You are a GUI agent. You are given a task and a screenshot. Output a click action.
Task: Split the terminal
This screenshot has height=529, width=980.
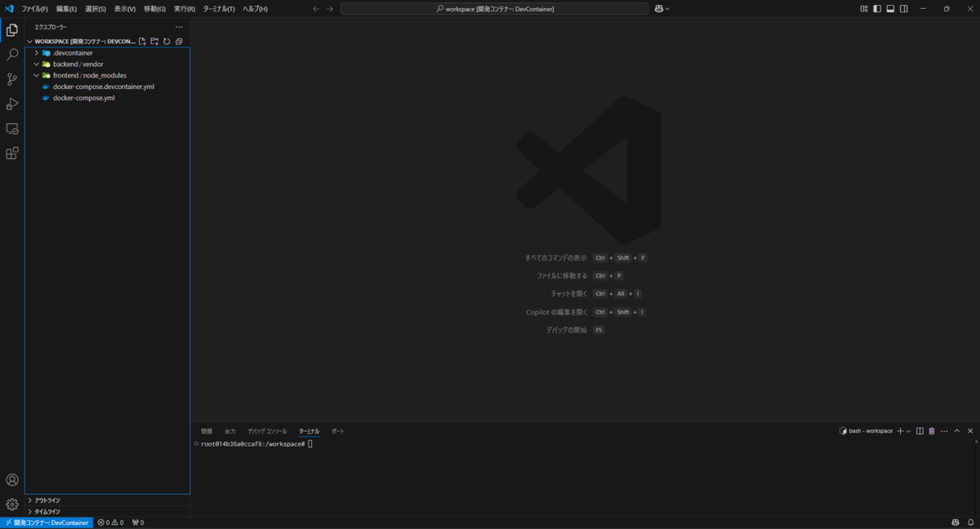[920, 431]
